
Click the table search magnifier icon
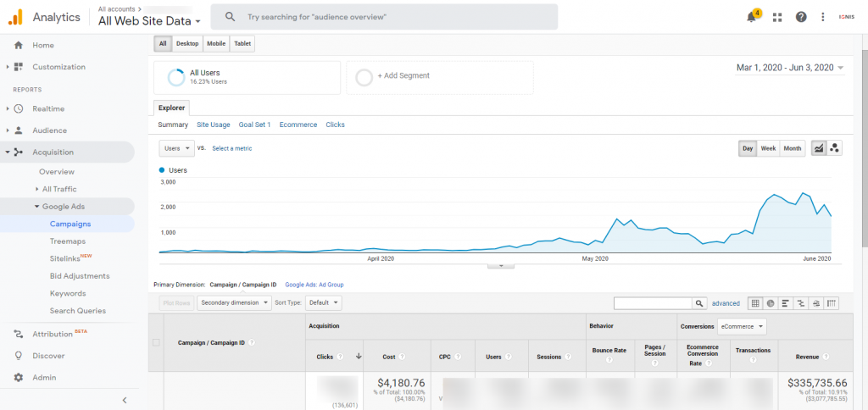tap(699, 302)
